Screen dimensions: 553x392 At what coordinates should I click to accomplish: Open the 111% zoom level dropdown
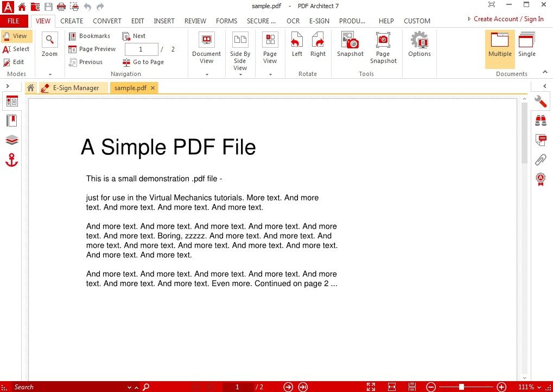point(539,388)
